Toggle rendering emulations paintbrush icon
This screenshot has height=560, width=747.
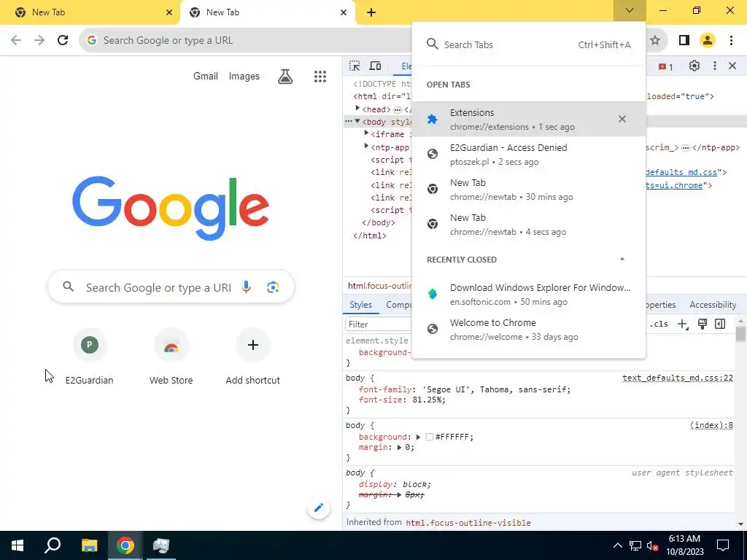703,324
